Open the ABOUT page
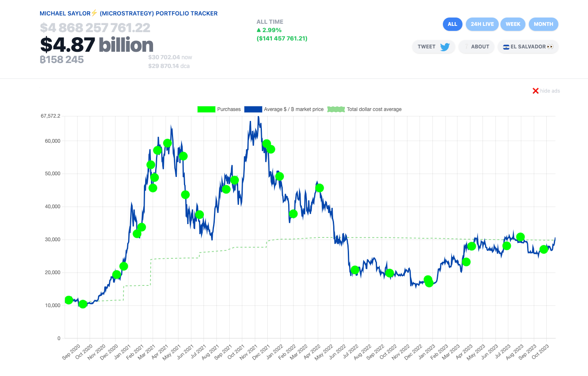 (477, 47)
